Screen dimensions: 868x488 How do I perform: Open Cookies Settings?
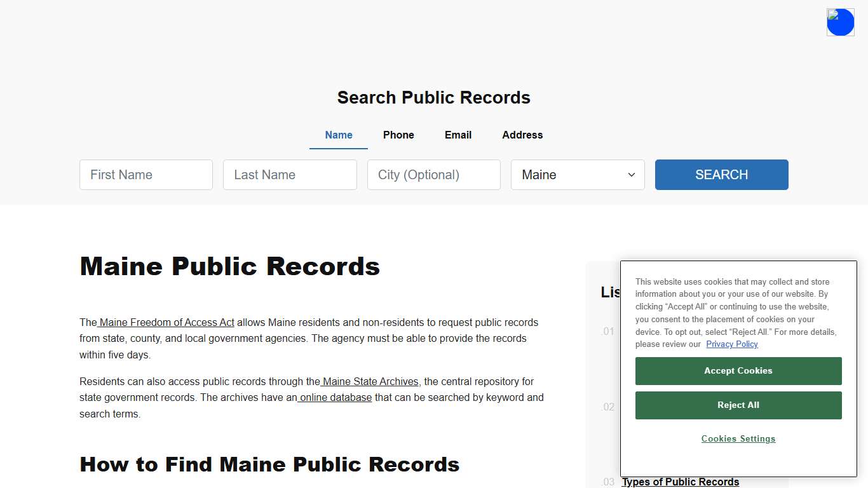click(738, 438)
